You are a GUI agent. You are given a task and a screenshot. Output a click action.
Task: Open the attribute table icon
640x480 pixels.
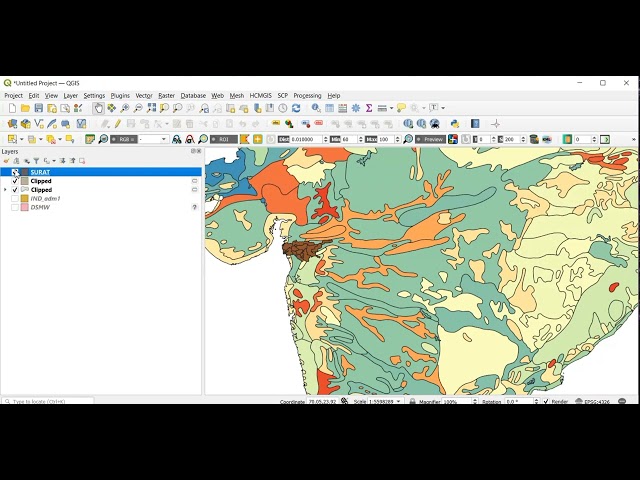click(329, 108)
